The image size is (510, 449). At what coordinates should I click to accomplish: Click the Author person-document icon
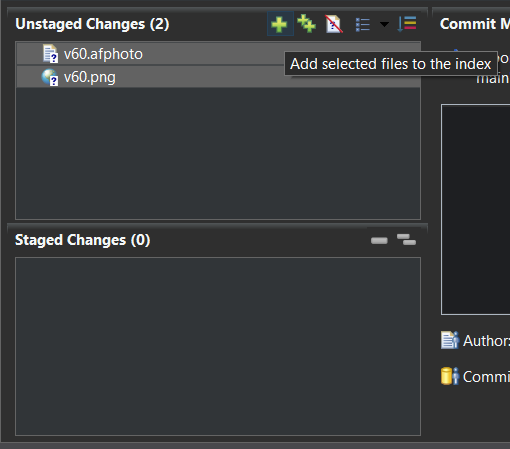pyautogui.click(x=450, y=340)
